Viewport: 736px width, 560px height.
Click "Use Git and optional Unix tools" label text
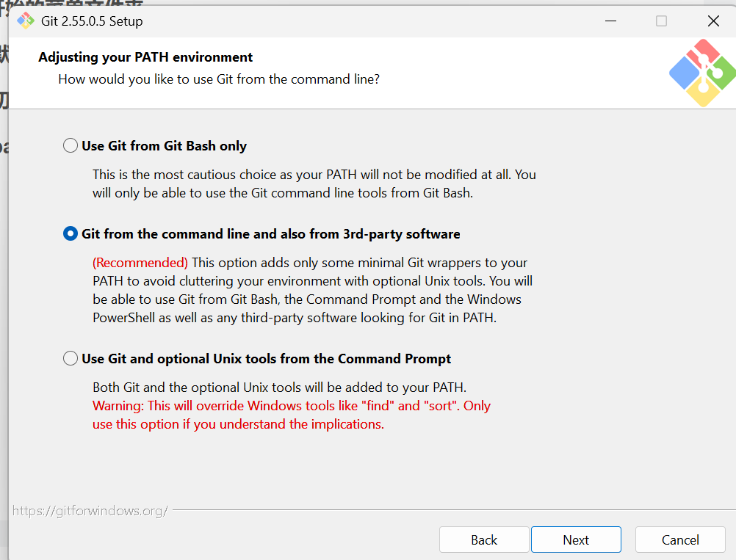coord(266,359)
